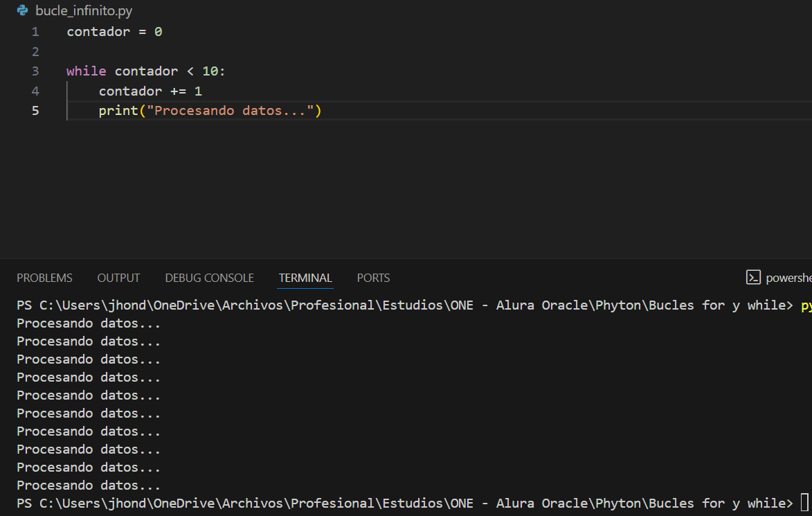Viewport: 812px width, 516px height.
Task: Select the TERMINAL panel tab
Action: [305, 278]
